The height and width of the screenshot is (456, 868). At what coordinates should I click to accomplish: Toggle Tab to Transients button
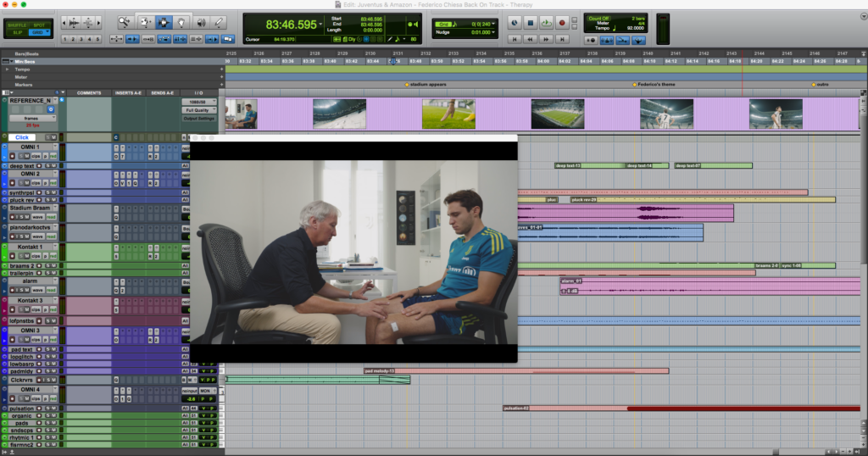(x=132, y=39)
